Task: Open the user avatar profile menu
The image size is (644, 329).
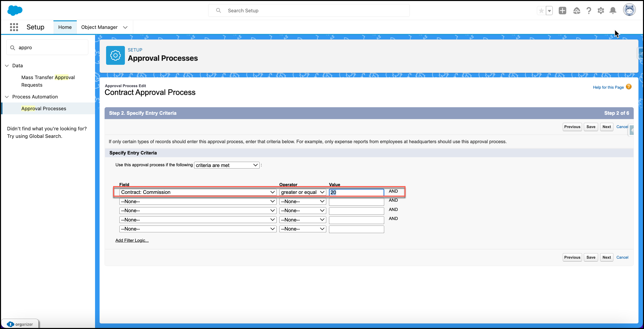Action: [629, 10]
